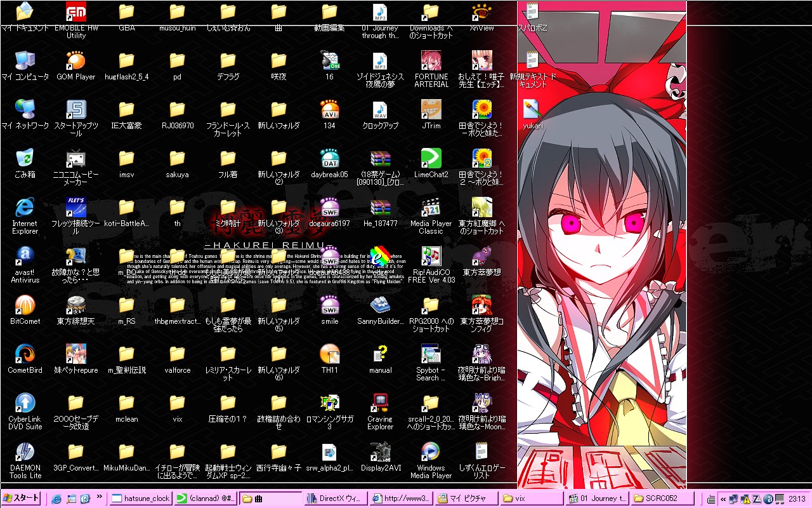
Task: Switch to 01 Journey t... taskbar button
Action: (597, 498)
